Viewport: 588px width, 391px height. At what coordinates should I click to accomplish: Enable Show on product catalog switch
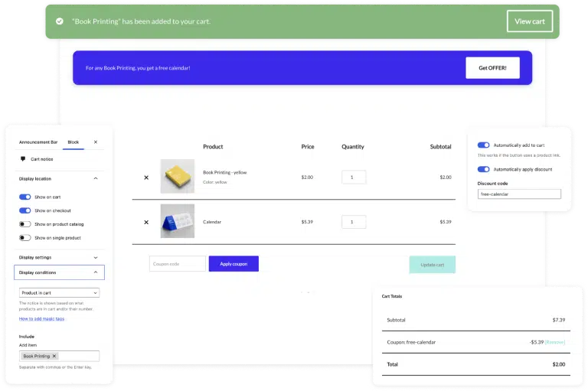(x=25, y=224)
